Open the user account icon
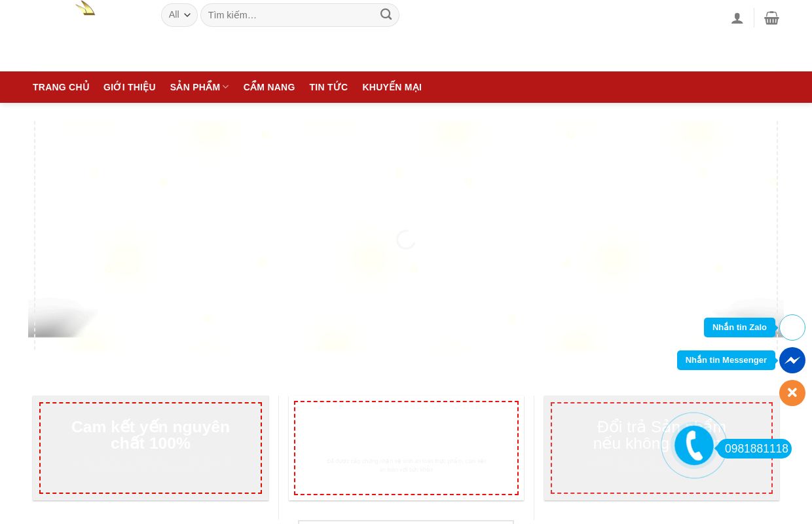The height and width of the screenshot is (524, 812). point(737,18)
